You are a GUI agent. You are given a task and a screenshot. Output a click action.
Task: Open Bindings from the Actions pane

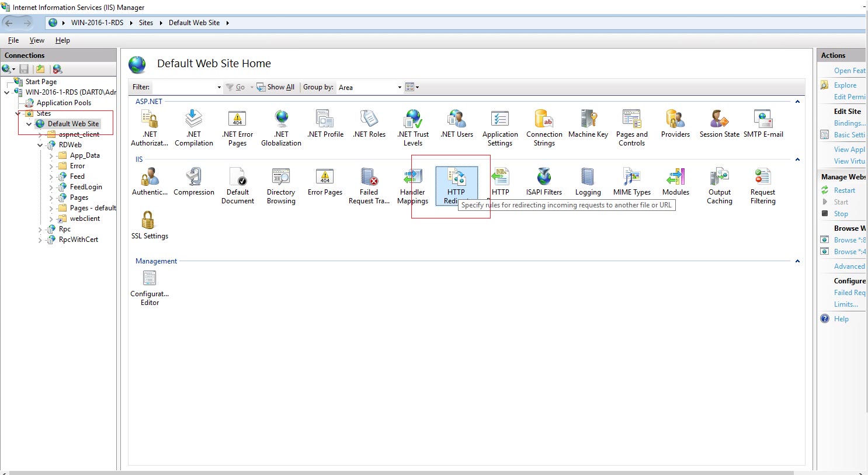[x=850, y=123]
